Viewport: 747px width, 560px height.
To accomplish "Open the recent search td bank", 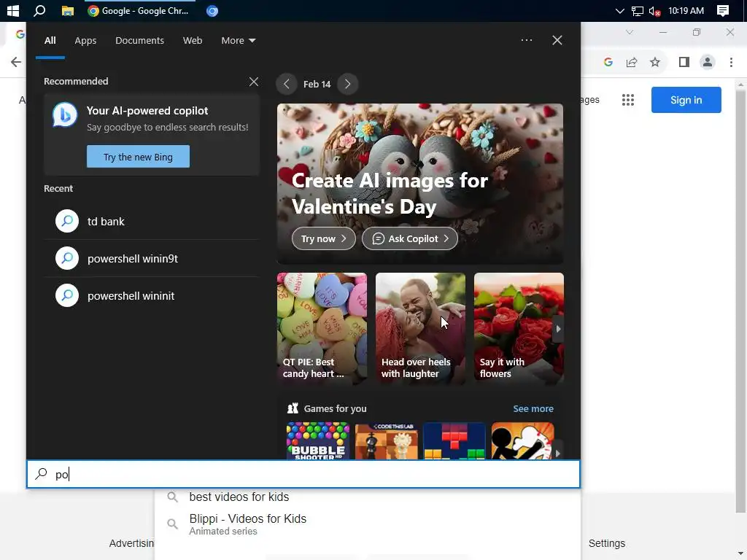I will [x=152, y=222].
